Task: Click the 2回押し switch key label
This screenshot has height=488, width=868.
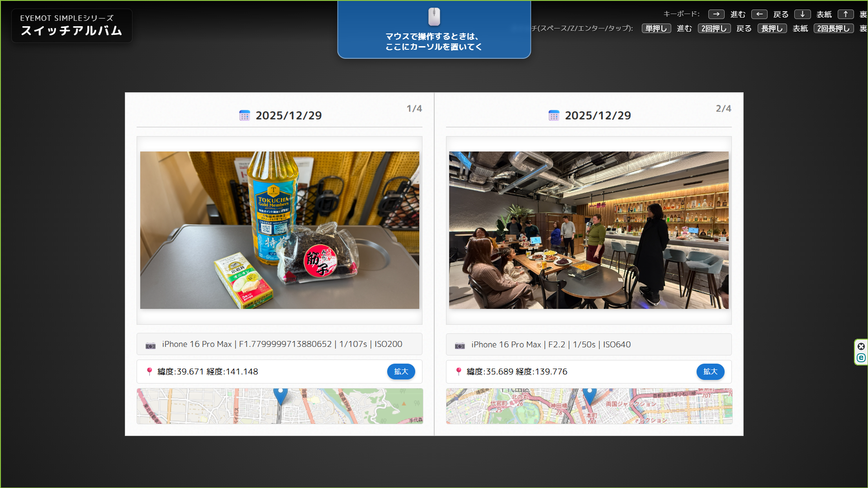Action: [x=714, y=28]
